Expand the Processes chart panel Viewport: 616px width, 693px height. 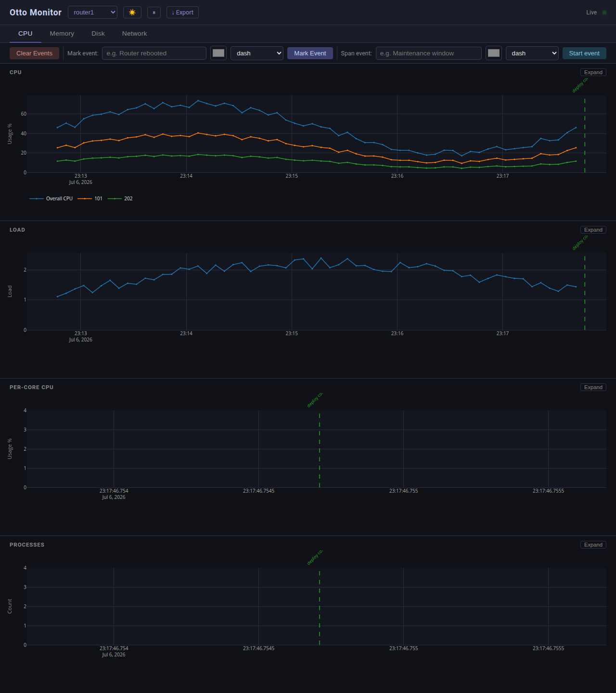pos(593,545)
